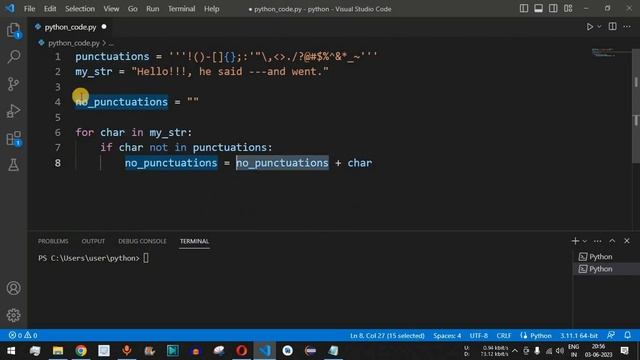
Task: Open editor More Actions ellipsis
Action: click(x=627, y=27)
